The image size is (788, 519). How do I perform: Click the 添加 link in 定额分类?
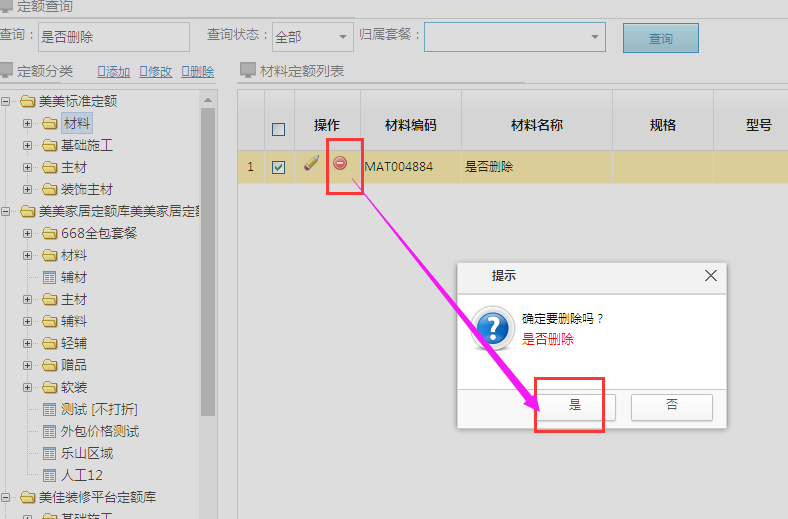click(x=113, y=71)
